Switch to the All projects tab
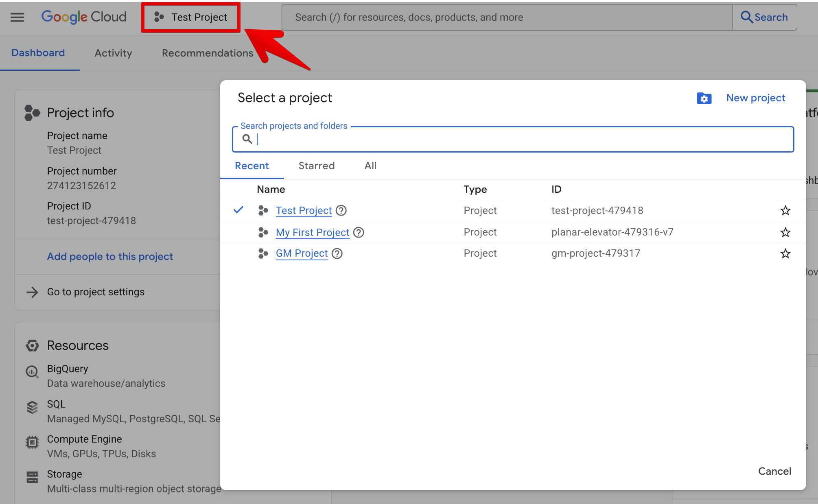This screenshot has width=818, height=504. point(370,166)
